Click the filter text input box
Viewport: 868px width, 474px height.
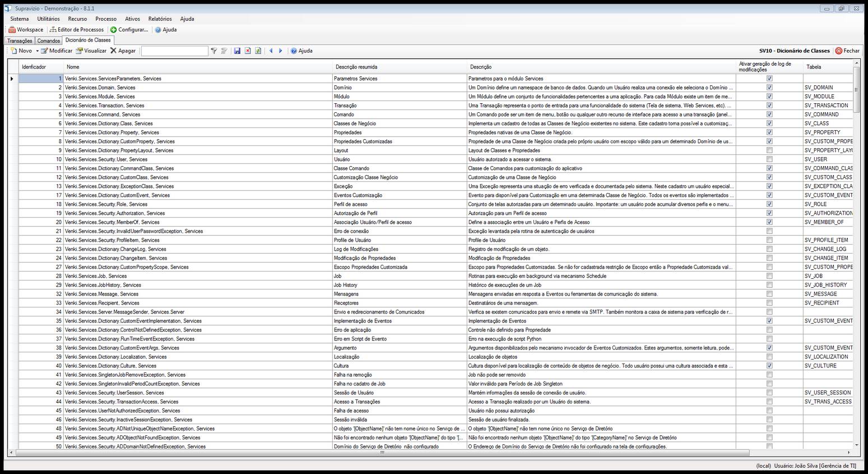pyautogui.click(x=175, y=51)
